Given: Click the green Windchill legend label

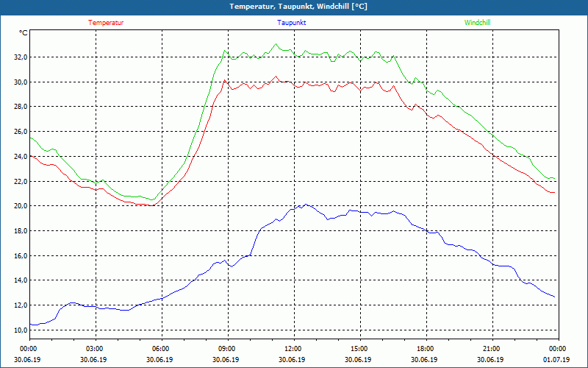Looking at the screenshot, I should point(477,23).
